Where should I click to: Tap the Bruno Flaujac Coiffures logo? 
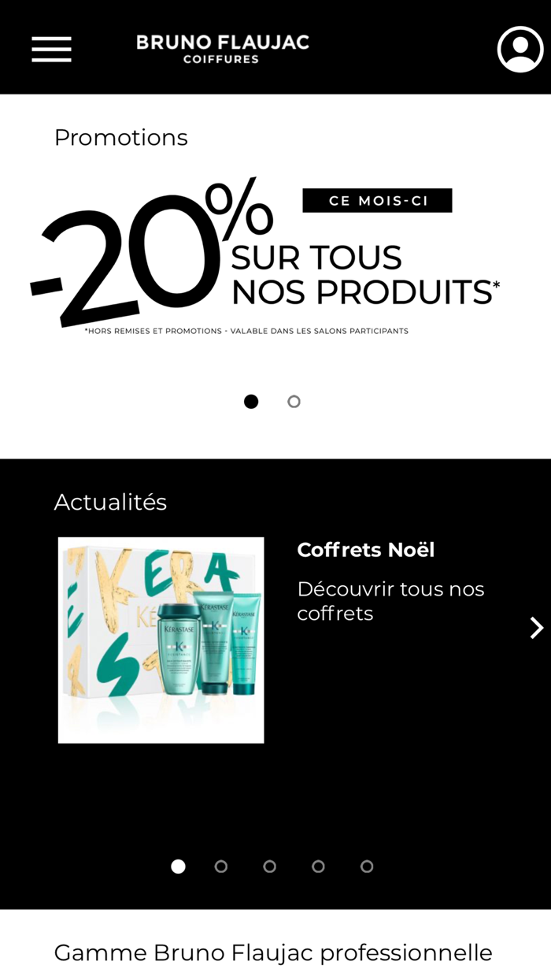pos(223,48)
